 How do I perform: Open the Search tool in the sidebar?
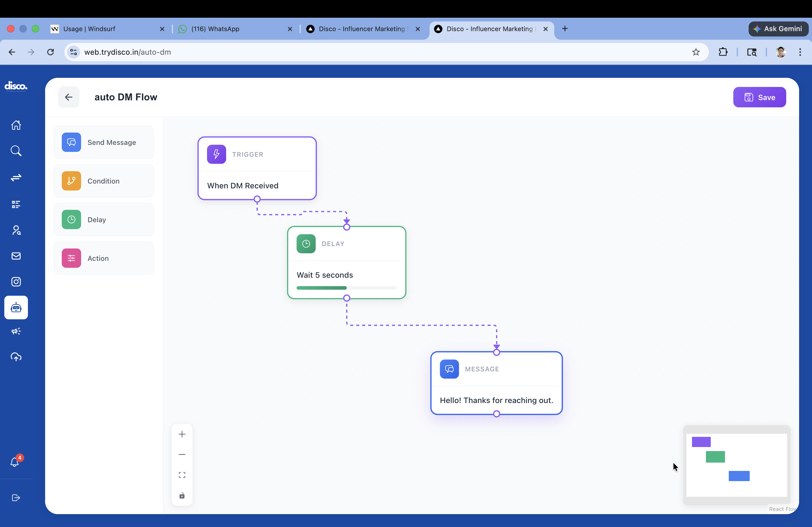pos(16,151)
